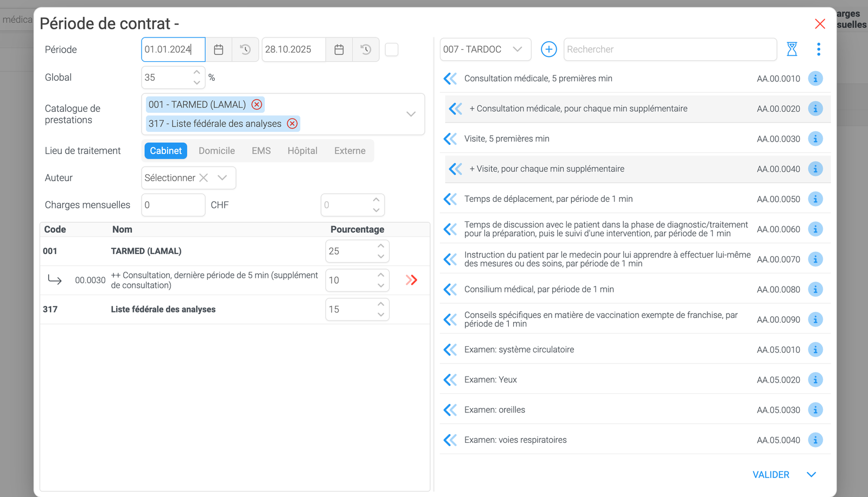Expand Catalogue de prestations dropdown
The height and width of the screenshot is (497, 868).
[411, 114]
